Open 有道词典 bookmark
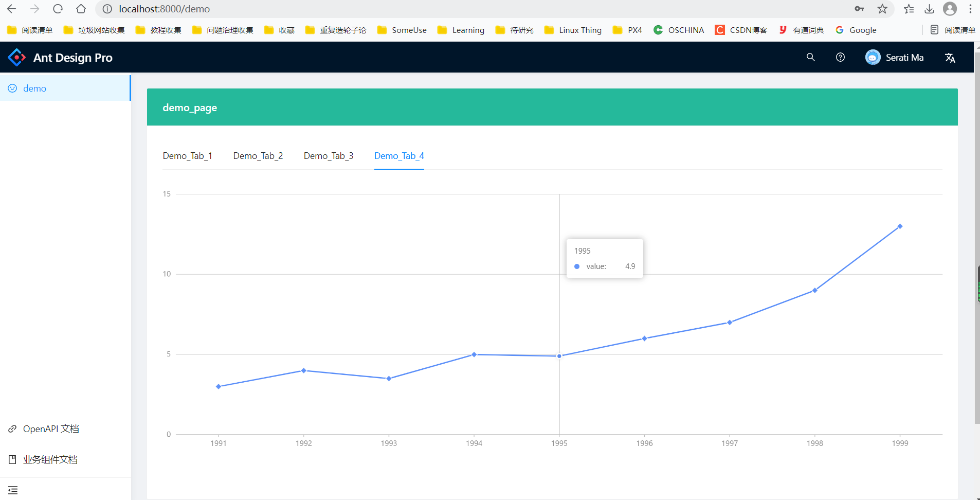Image resolution: width=980 pixels, height=500 pixels. 801,30
